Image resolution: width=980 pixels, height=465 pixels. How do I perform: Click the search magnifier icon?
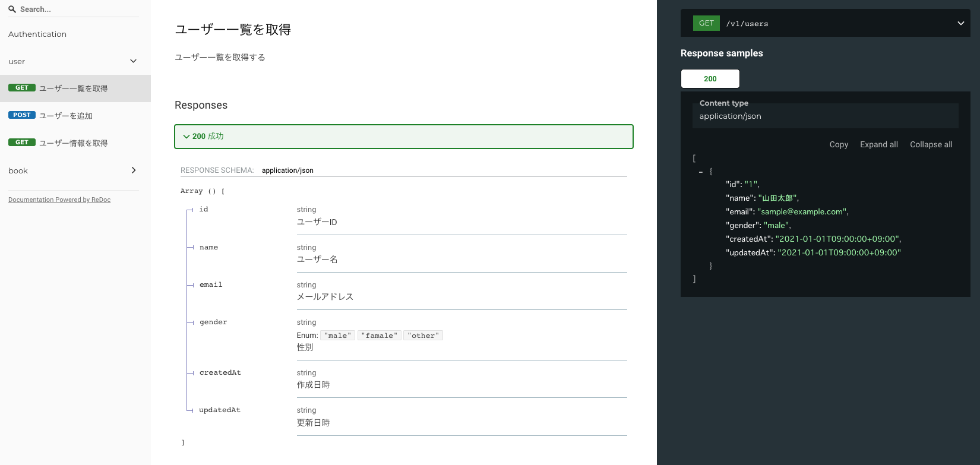tap(12, 9)
